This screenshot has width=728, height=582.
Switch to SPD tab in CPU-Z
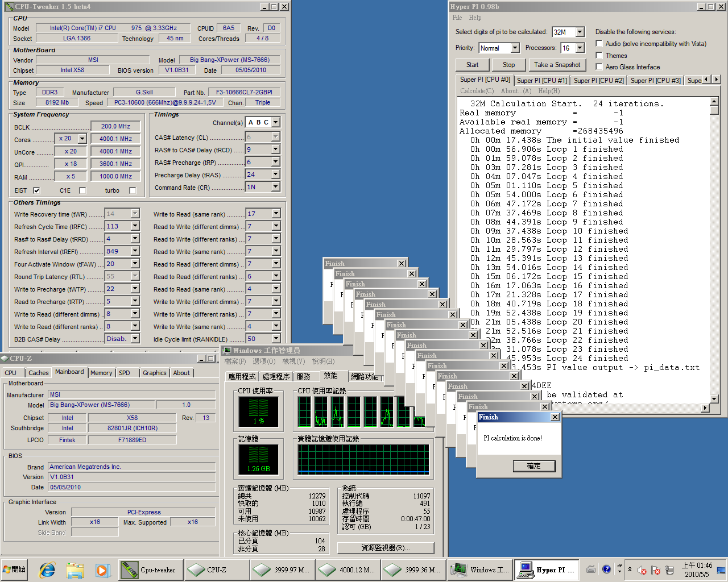(125, 373)
